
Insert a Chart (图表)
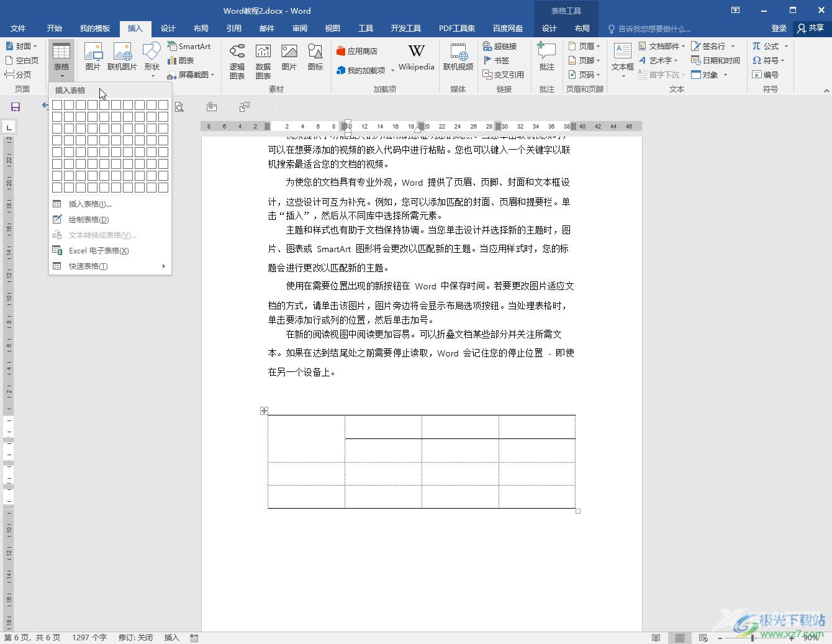tap(181, 60)
